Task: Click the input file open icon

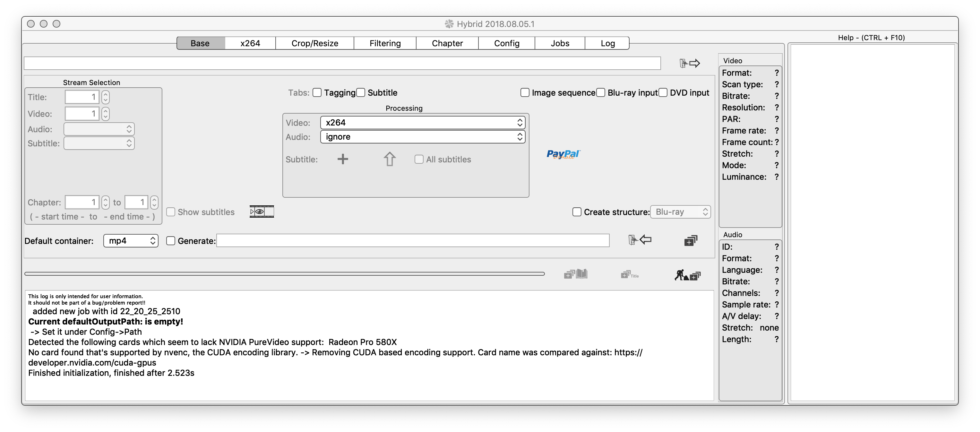Action: (689, 63)
